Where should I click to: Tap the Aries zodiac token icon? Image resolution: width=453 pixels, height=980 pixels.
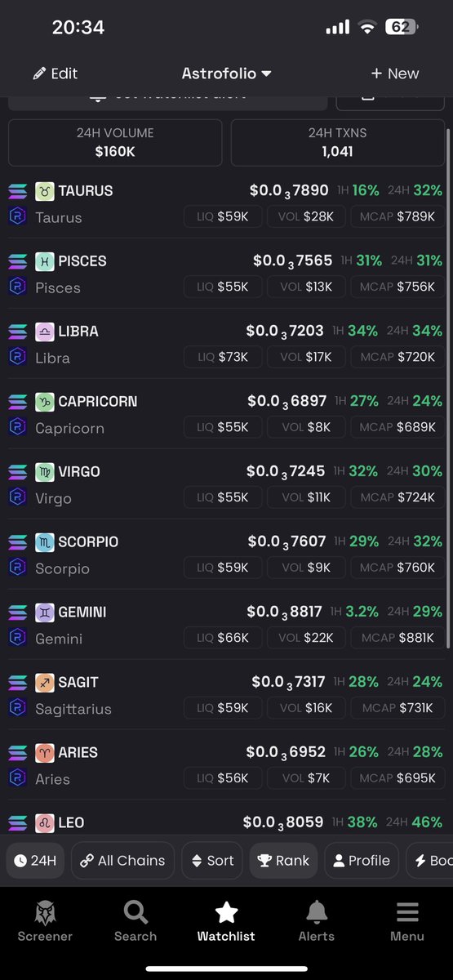point(44,753)
